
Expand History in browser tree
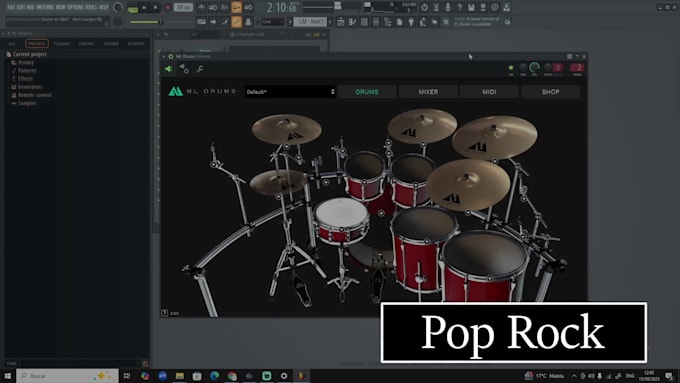(x=23, y=62)
